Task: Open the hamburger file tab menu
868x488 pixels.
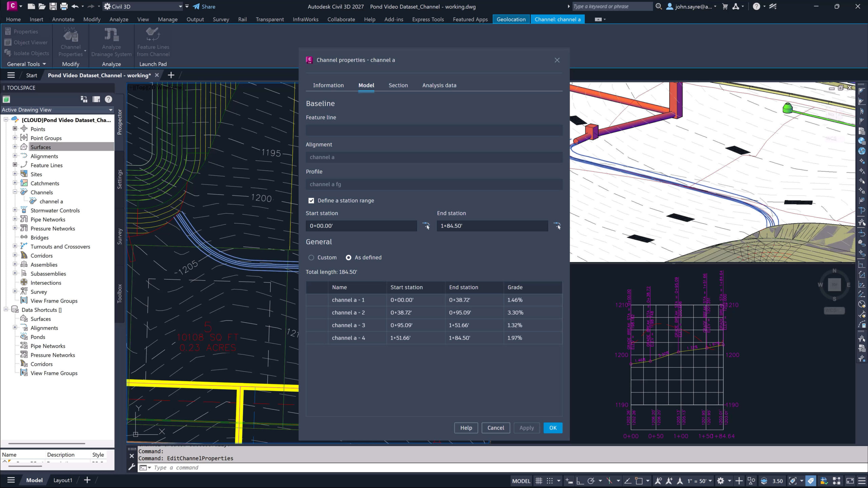Action: coord(11,75)
